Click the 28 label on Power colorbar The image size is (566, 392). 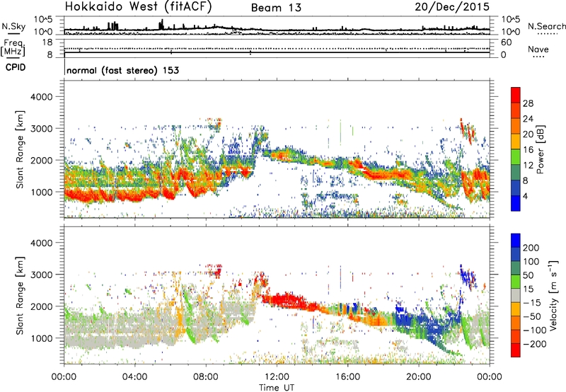point(528,103)
